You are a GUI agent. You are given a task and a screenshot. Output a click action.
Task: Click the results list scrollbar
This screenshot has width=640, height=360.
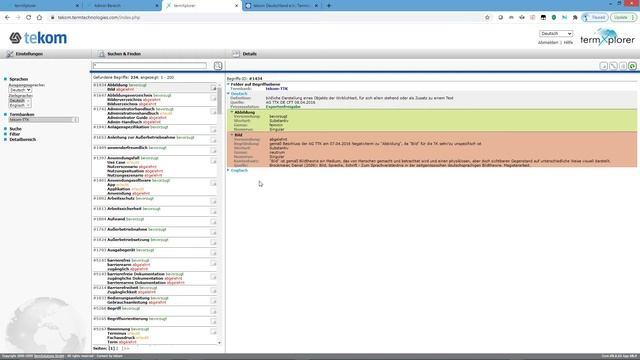click(219, 101)
